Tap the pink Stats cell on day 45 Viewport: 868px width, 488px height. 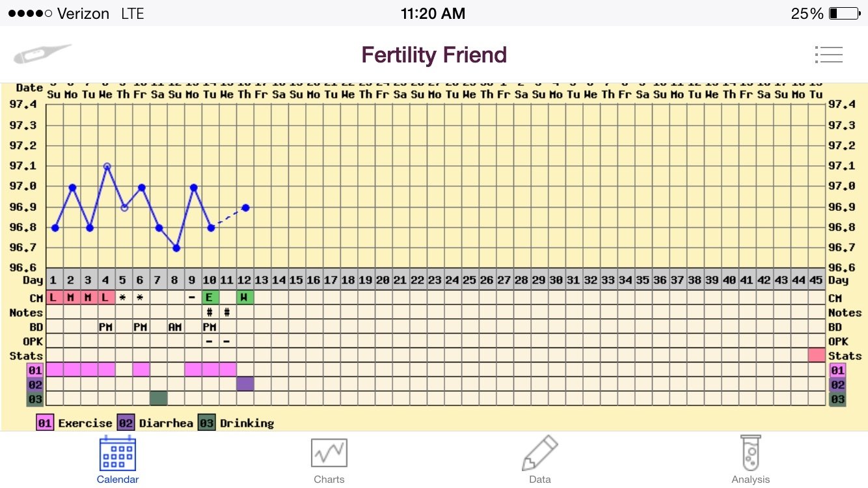pos(817,355)
